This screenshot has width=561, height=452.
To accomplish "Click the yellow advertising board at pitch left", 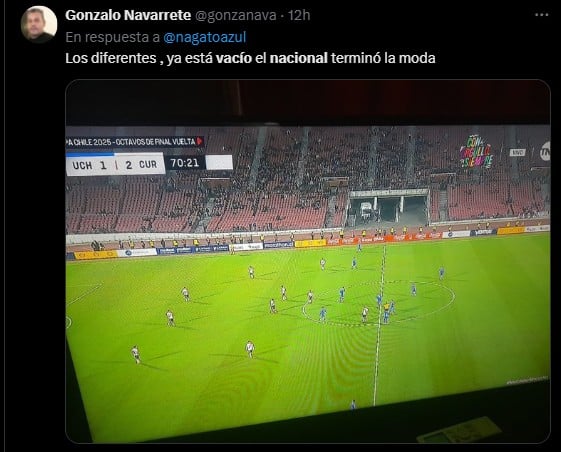I will click(x=96, y=255).
